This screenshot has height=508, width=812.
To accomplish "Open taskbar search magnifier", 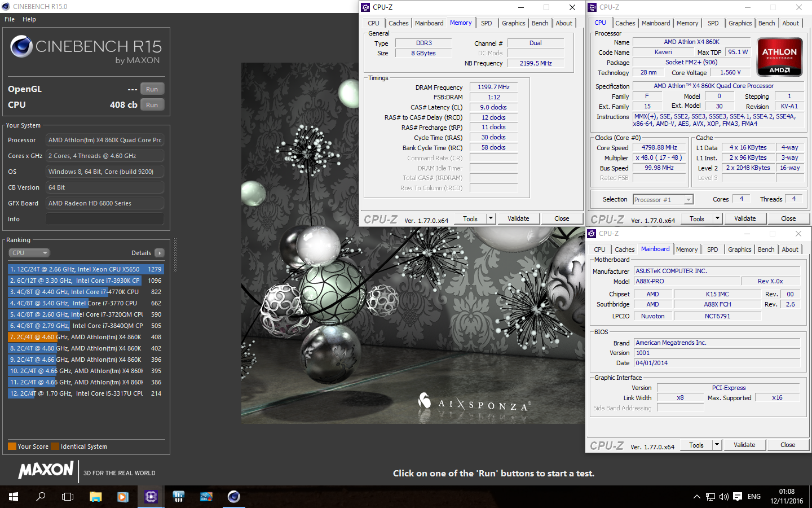I will click(41, 497).
